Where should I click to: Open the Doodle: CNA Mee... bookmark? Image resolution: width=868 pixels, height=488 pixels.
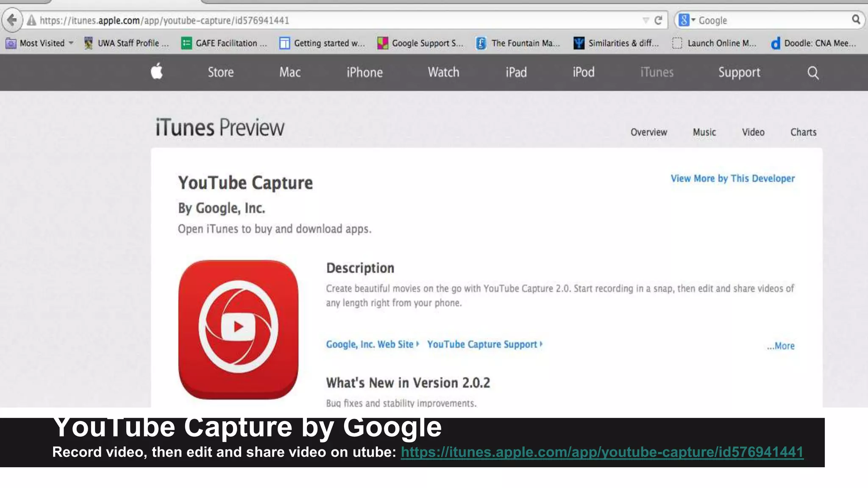tap(813, 43)
